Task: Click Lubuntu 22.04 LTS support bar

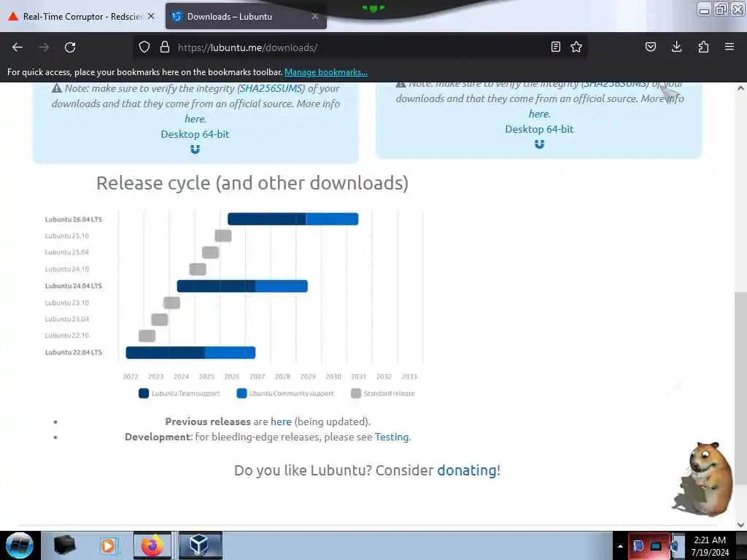Action: (x=190, y=352)
